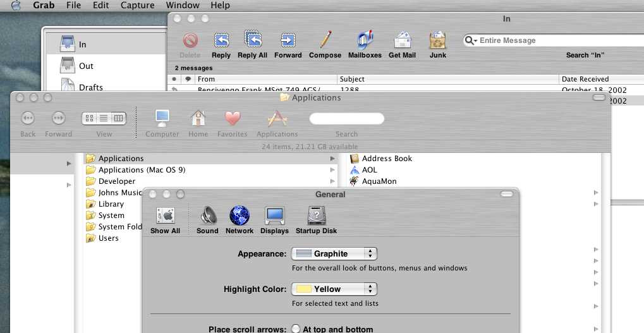The width and height of the screenshot is (644, 333).
Task: Click the Get Mail icon
Action: tap(403, 40)
